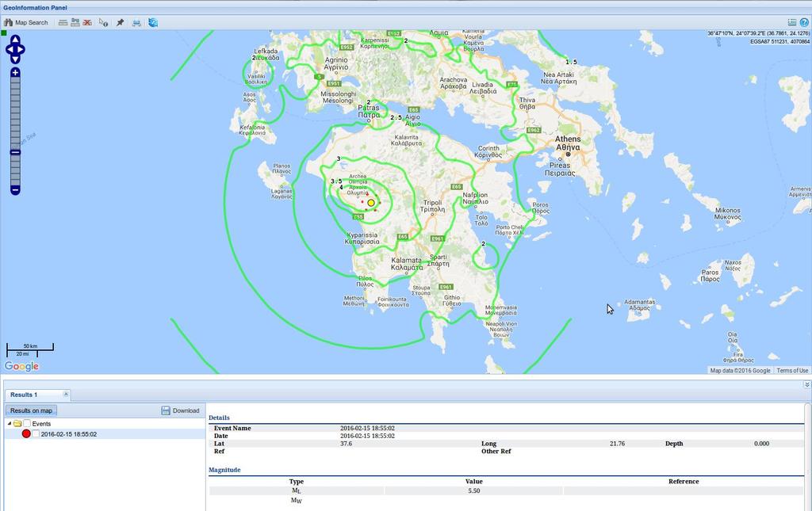The image size is (812, 511).
Task: Select the 2016-02-15 18:55:02 tree row
Action: 105,434
